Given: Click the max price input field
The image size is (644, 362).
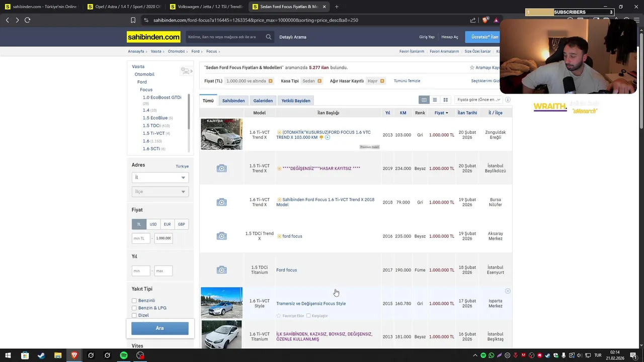Looking at the screenshot, I should [x=163, y=238].
